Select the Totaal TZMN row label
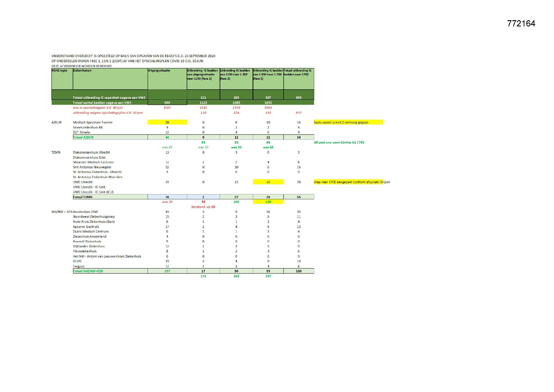The height and width of the screenshot is (392, 554). [82, 197]
